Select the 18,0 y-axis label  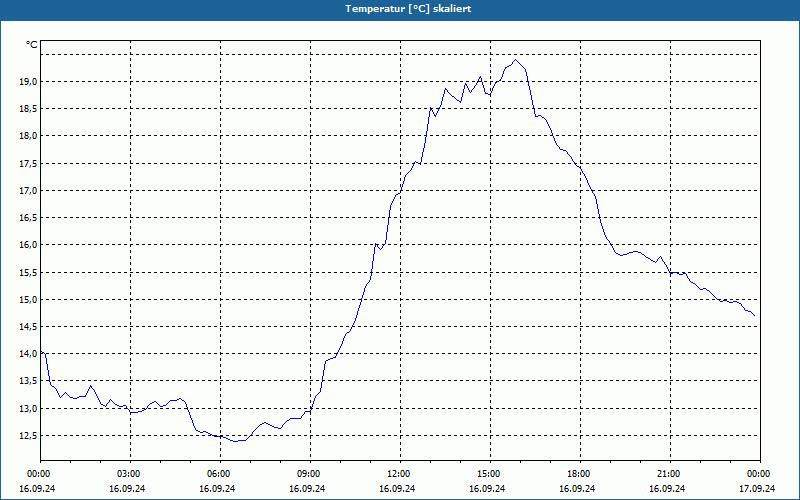(28, 136)
